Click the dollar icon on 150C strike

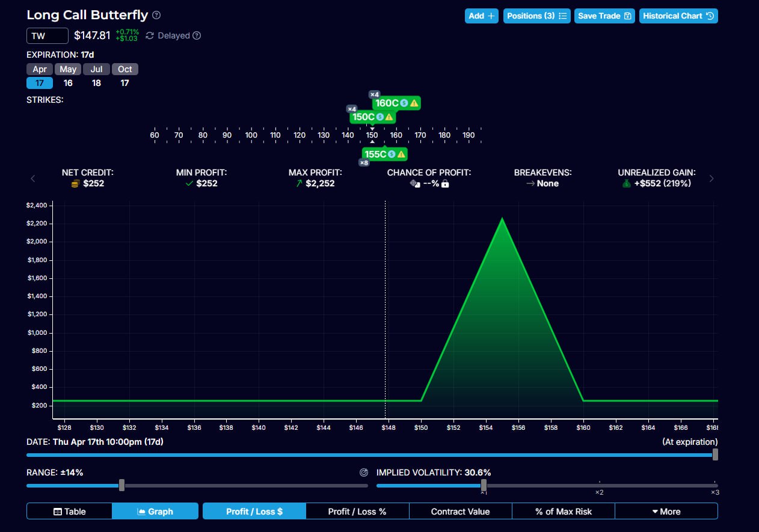pos(380,117)
